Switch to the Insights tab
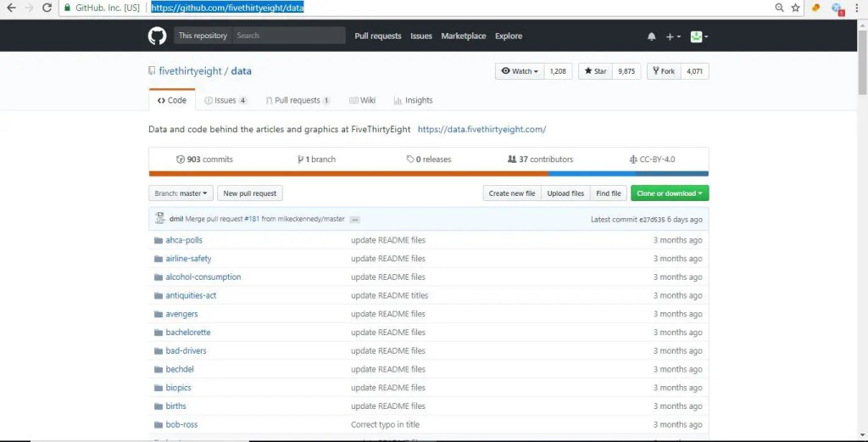This screenshot has width=868, height=442. [413, 100]
